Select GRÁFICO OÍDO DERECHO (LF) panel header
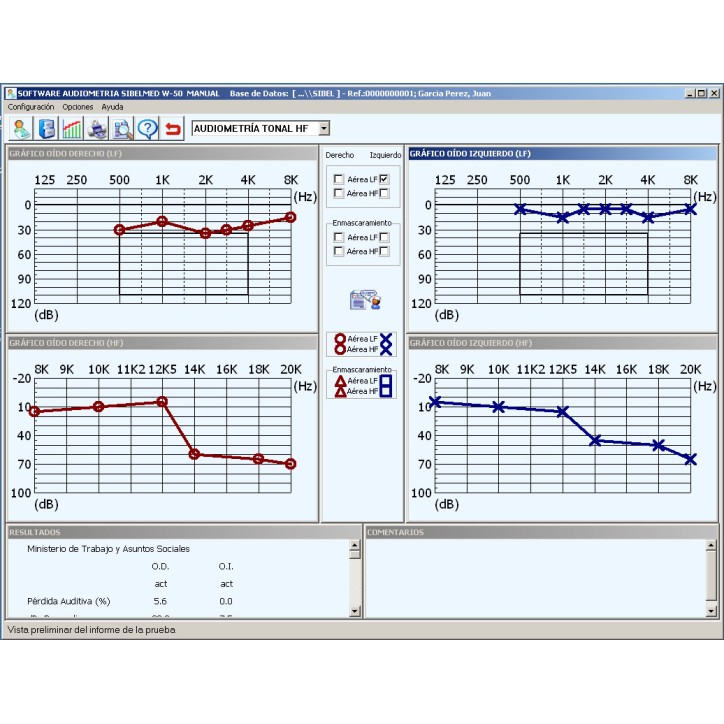The height and width of the screenshot is (724, 724). pos(163,153)
